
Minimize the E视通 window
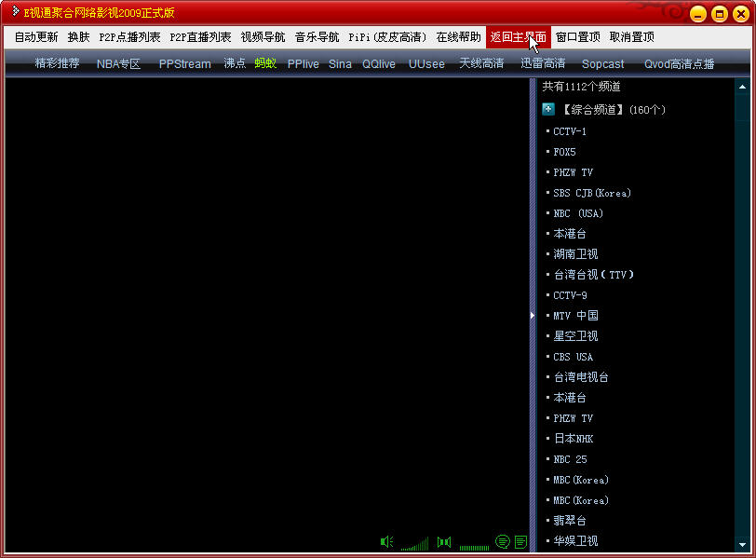point(698,13)
